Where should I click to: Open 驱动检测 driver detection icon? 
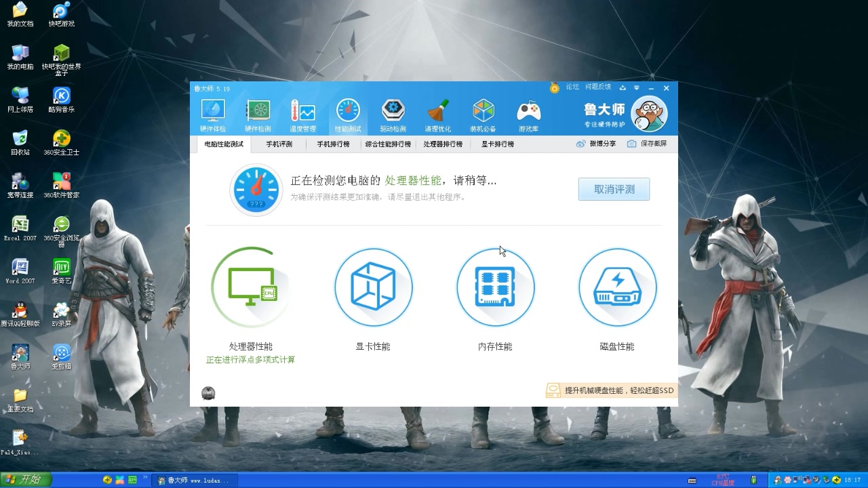coord(393,115)
